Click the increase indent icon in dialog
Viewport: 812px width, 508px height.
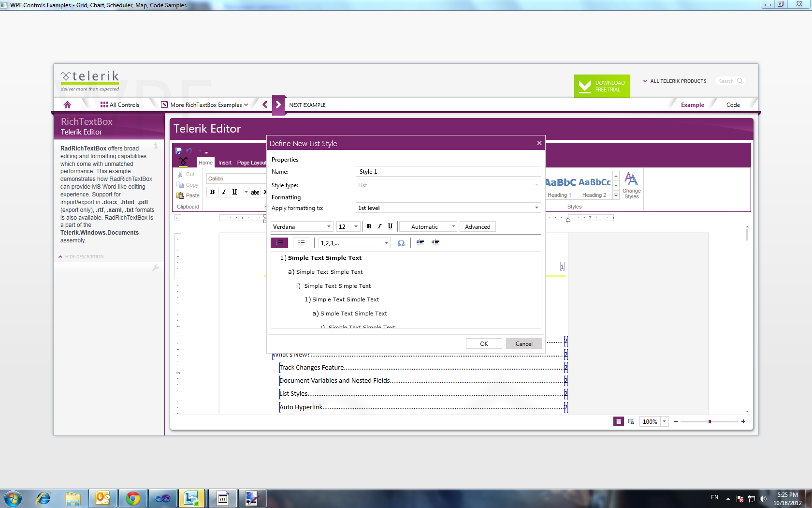435,243
